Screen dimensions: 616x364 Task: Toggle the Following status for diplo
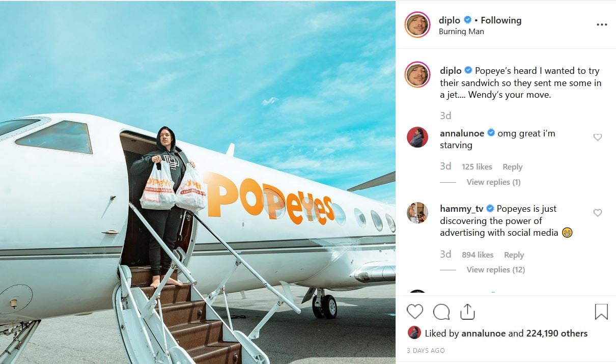501,20
